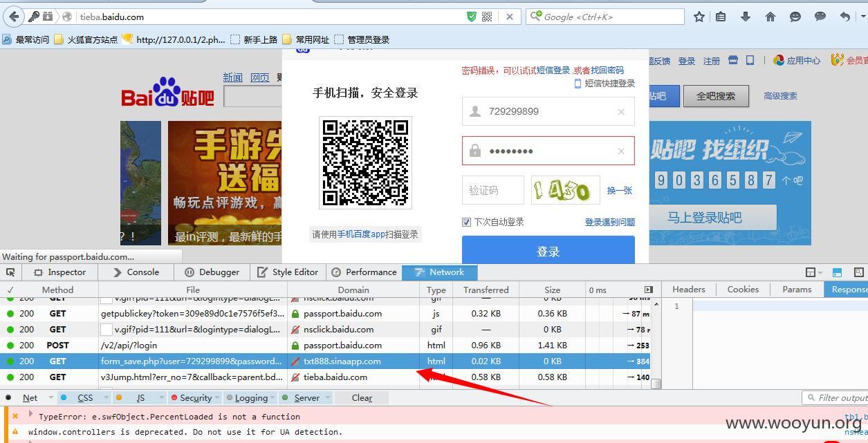Expand the TypeError message triangle
This screenshot has width=868, height=443.
coord(30,415)
